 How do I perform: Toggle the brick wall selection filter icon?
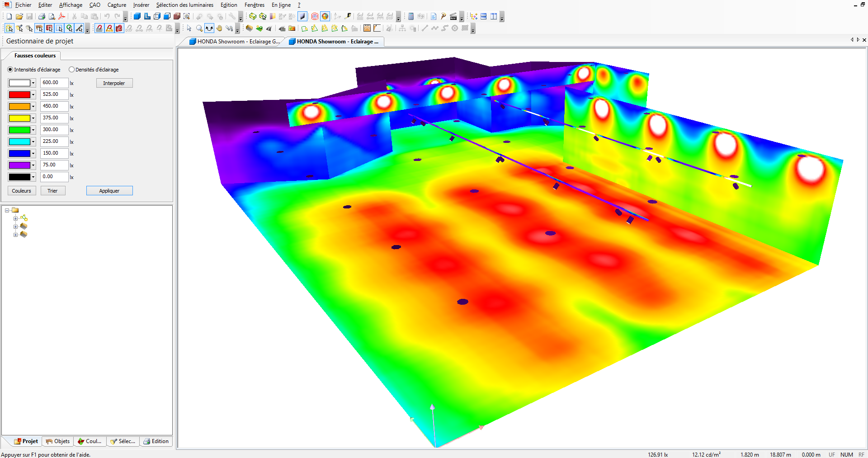(x=49, y=28)
